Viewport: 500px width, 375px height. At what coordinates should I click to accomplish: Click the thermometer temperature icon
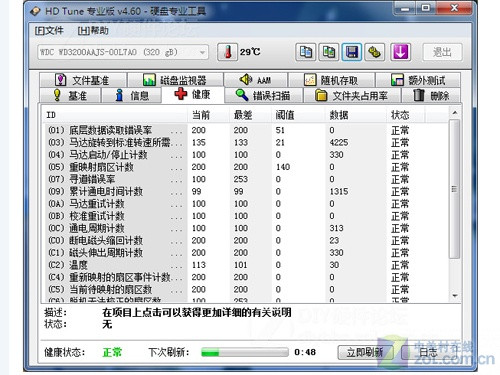point(227,52)
